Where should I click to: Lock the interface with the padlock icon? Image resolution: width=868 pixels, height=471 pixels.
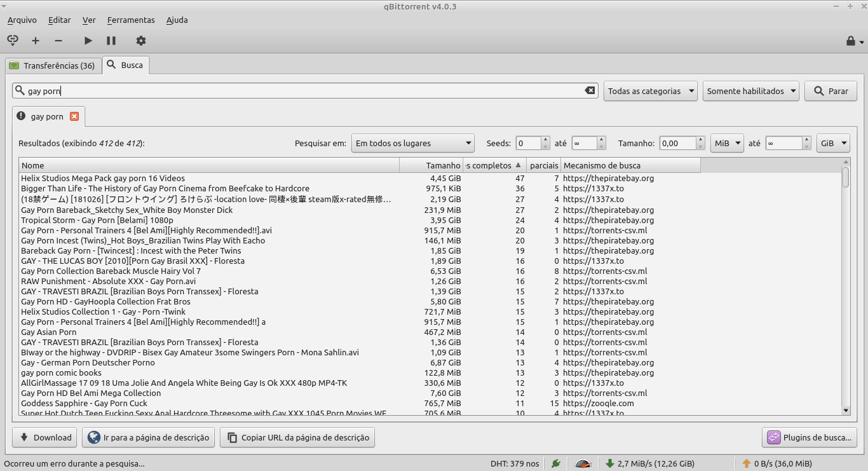click(x=850, y=40)
